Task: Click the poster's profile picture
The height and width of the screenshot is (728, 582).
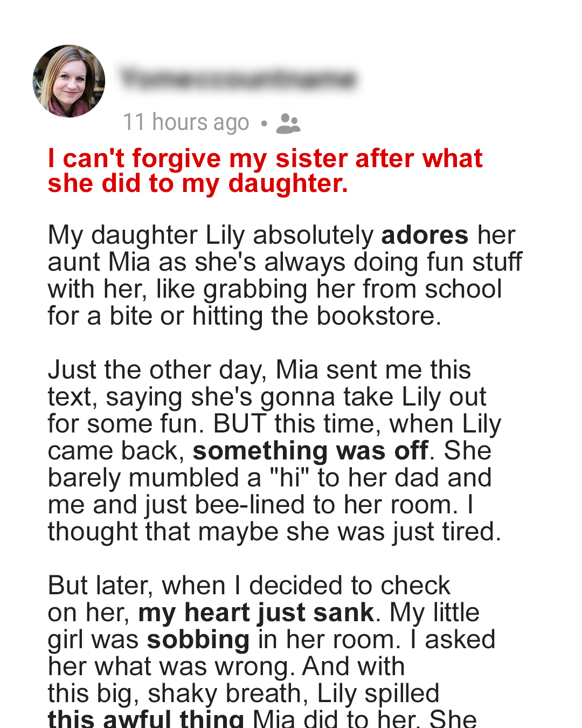Action: coord(68,81)
